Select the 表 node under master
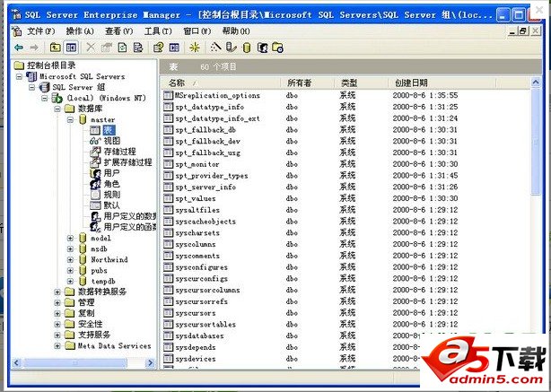This screenshot has height=392, width=551. 109,130
